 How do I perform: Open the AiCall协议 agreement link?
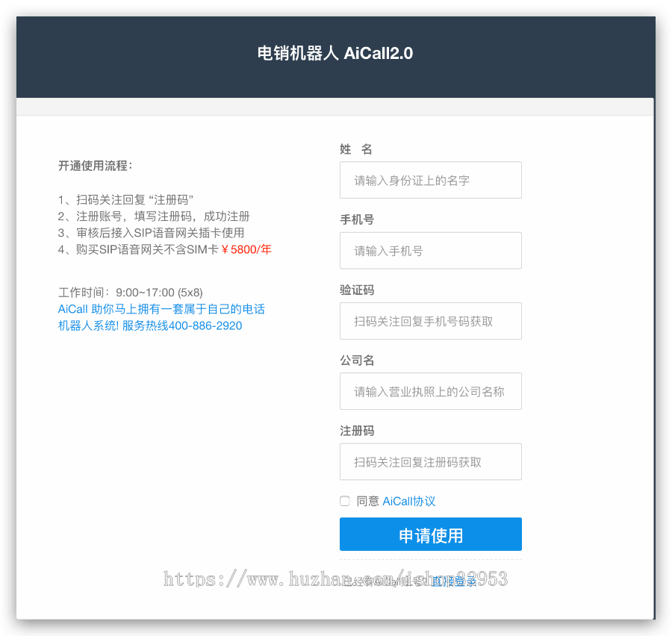point(408,501)
